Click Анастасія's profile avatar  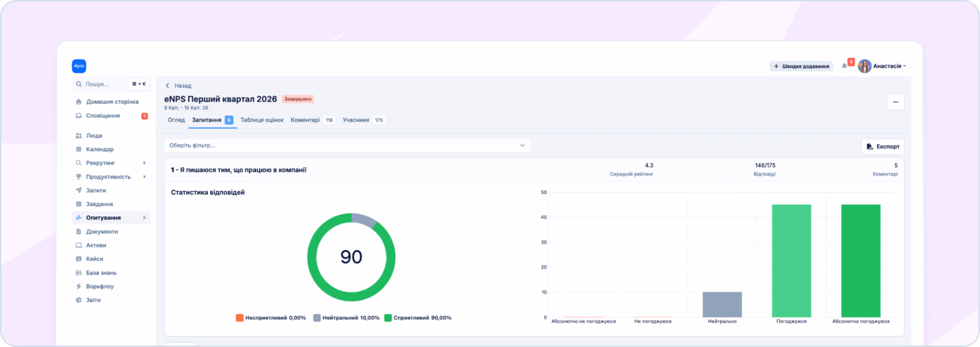[865, 66]
